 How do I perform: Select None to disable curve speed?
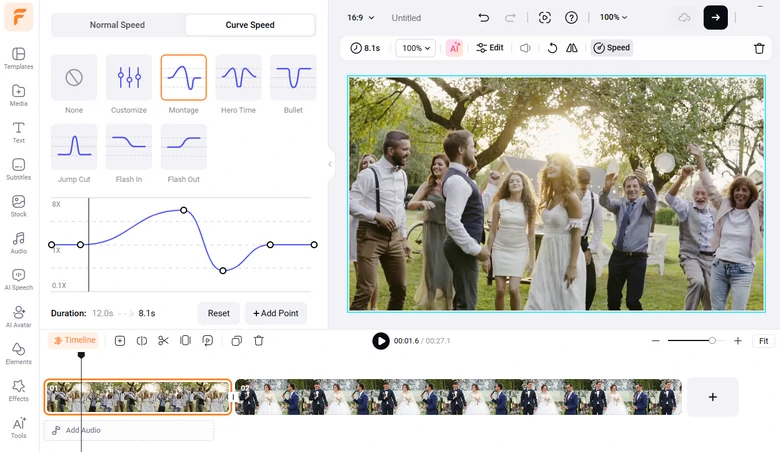pyautogui.click(x=74, y=78)
